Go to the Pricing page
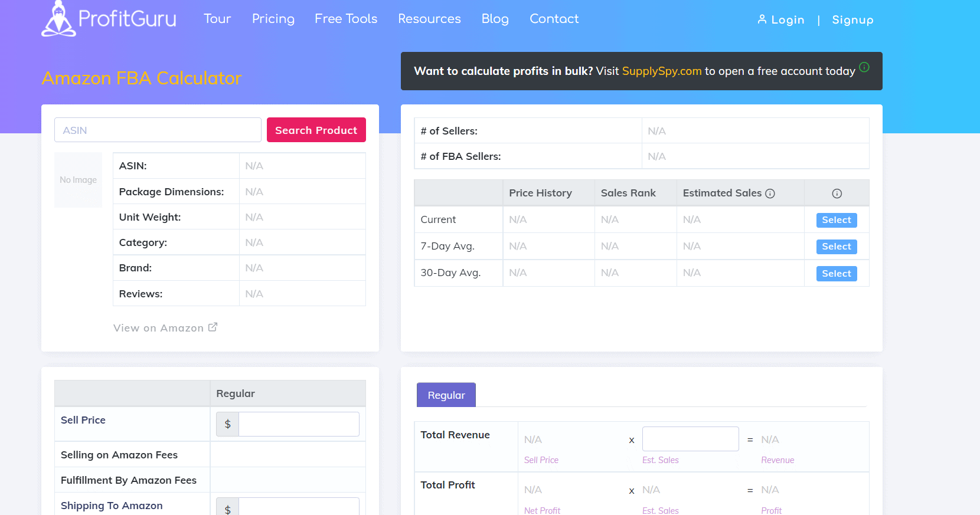Image resolution: width=980 pixels, height=515 pixels. click(x=273, y=19)
